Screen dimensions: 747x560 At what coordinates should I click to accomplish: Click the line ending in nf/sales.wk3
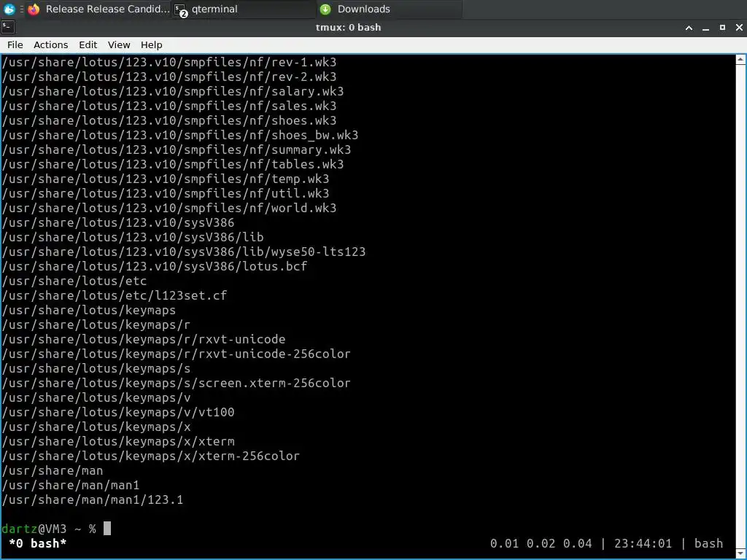[169, 106]
